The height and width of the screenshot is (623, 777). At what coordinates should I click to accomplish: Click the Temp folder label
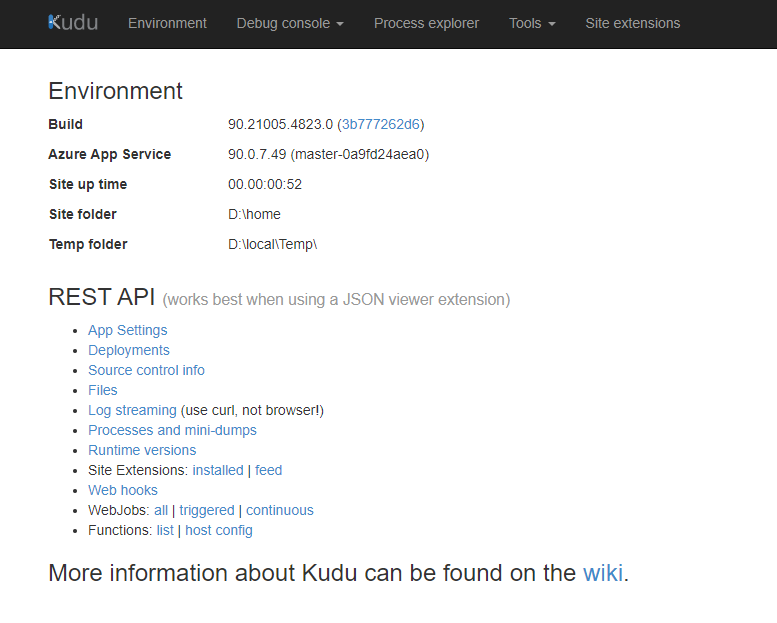pos(88,244)
